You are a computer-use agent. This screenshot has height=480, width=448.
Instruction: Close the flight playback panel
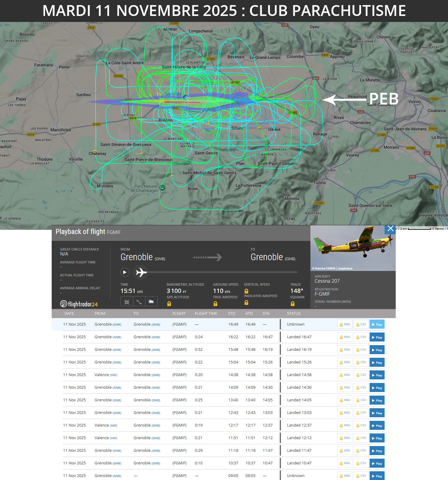(x=390, y=229)
